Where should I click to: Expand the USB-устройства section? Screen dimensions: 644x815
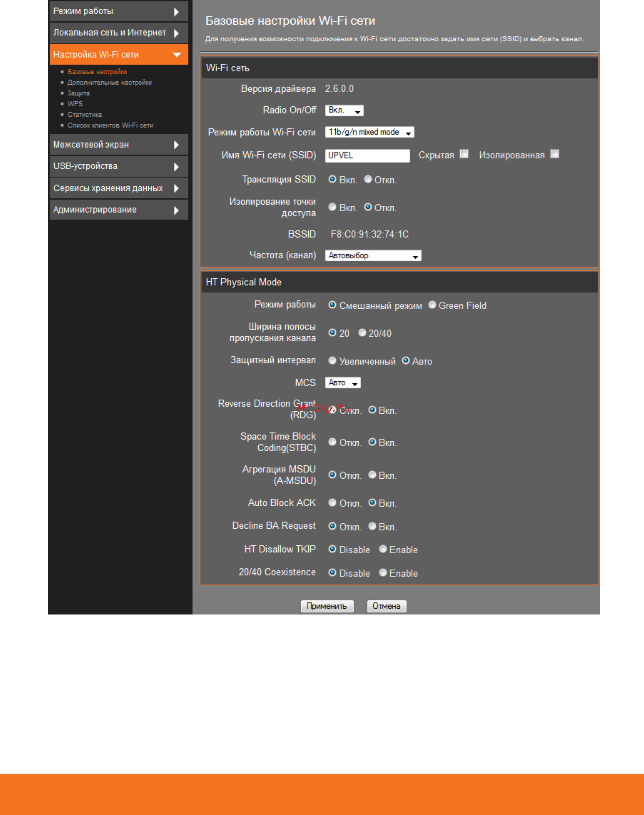click(119, 166)
